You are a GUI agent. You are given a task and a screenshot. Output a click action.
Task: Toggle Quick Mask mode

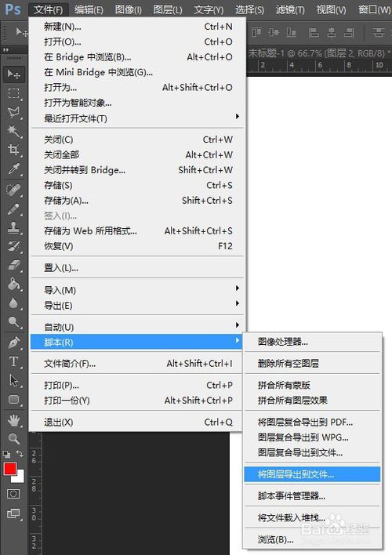[x=13, y=494]
